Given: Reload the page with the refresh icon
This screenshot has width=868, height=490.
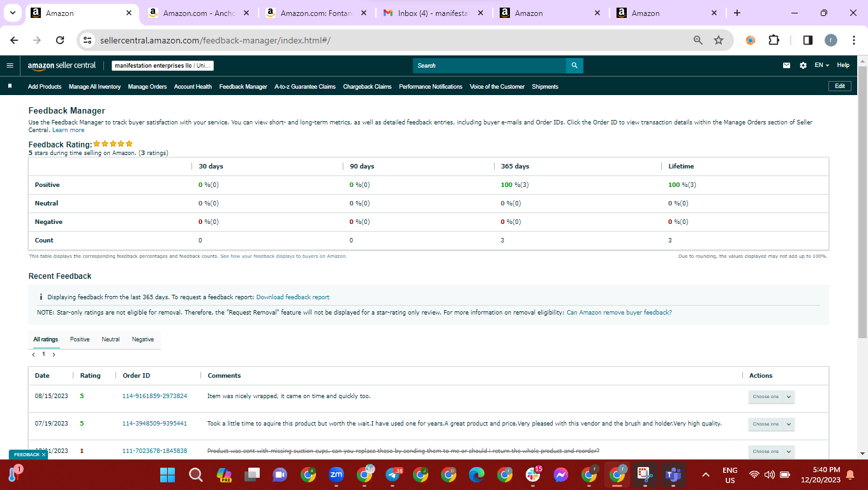Looking at the screenshot, I should [x=60, y=40].
